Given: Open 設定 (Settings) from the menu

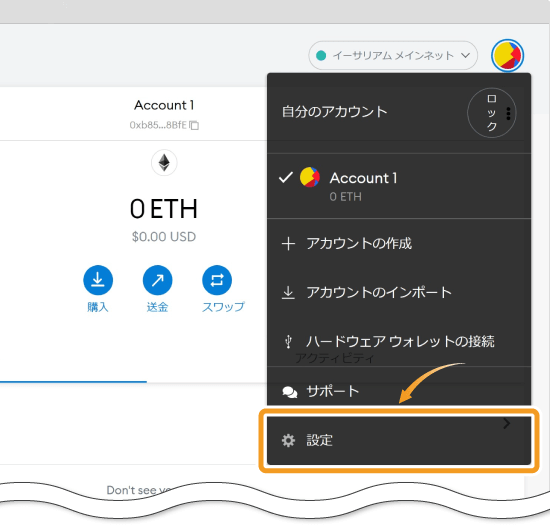Looking at the screenshot, I should (x=399, y=441).
